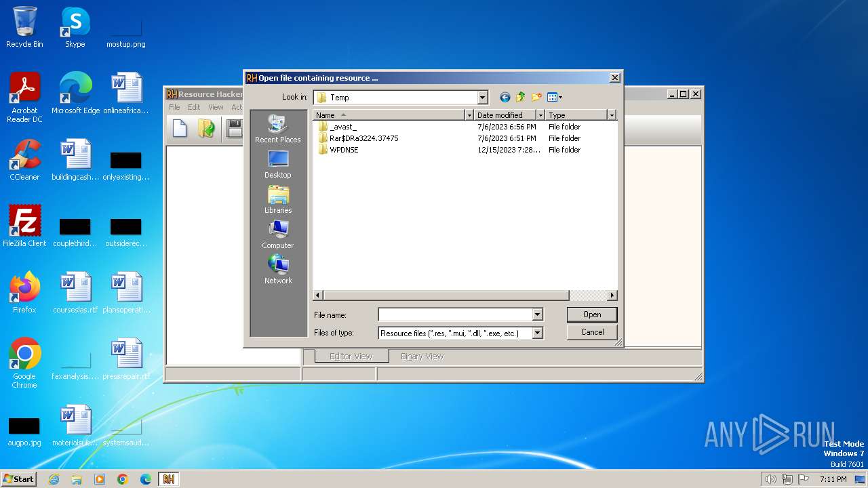
Task: Select mostup.png desktop file
Action: coord(126,32)
